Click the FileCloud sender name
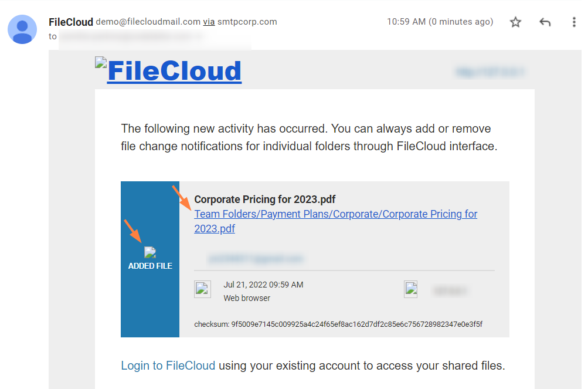Screen dimensions: 588x389 (71, 22)
